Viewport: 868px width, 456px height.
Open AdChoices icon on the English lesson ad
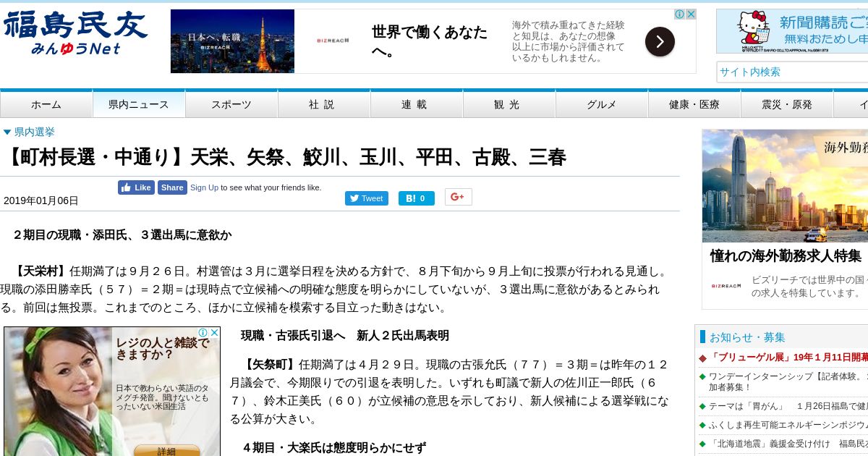203,332
